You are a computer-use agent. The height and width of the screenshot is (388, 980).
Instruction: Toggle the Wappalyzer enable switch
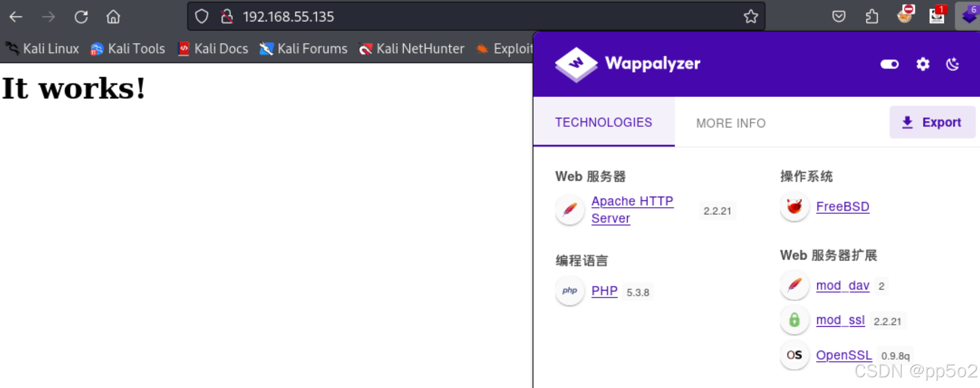coord(889,64)
